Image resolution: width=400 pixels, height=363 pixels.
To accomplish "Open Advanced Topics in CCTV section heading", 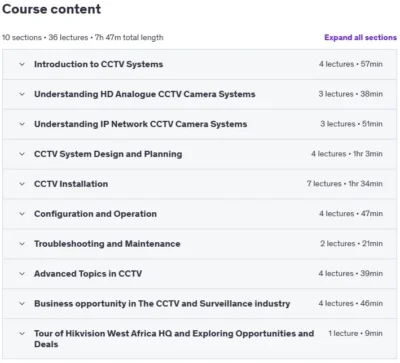I will click(88, 274).
